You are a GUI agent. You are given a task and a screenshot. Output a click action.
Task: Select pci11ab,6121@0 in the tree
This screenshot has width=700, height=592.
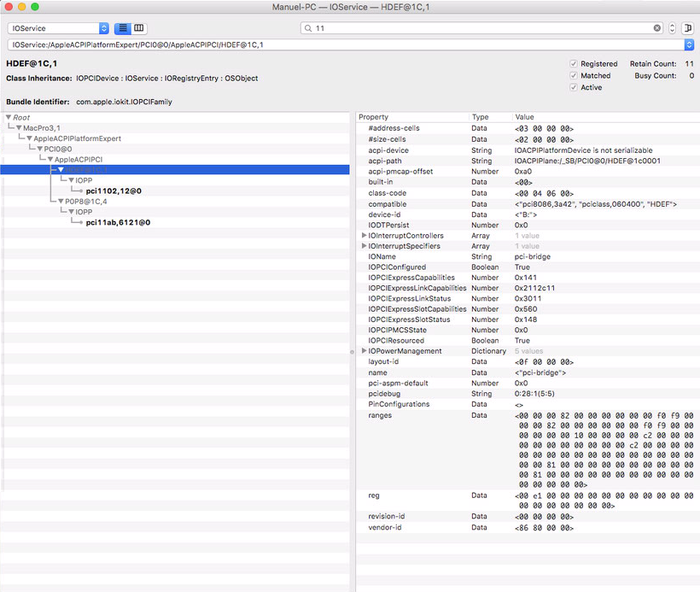tap(118, 222)
